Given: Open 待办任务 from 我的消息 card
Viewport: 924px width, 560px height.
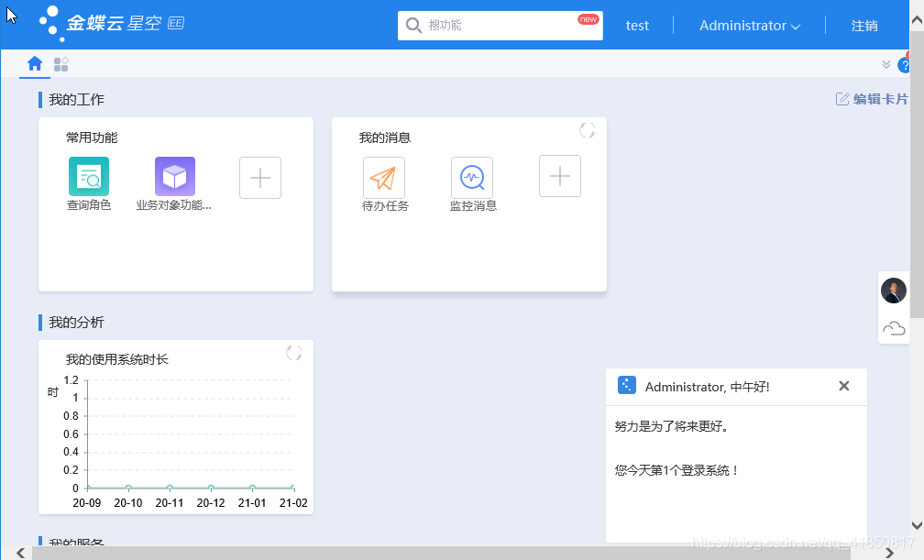Looking at the screenshot, I should [x=383, y=177].
